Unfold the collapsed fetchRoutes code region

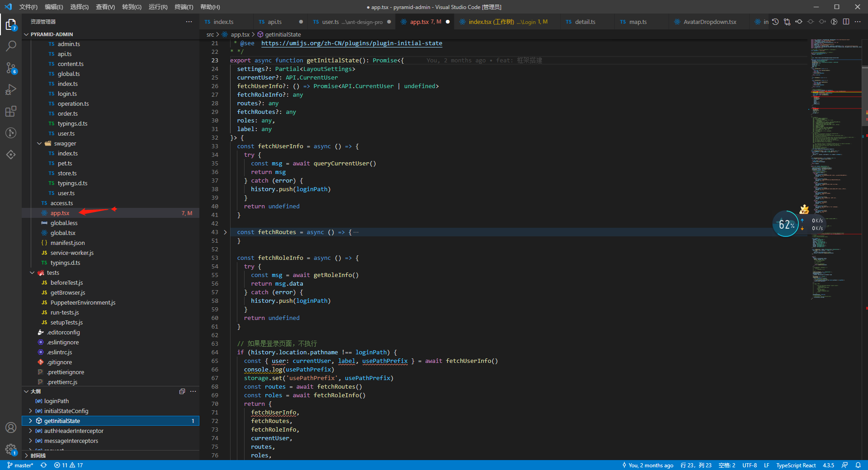click(x=225, y=232)
